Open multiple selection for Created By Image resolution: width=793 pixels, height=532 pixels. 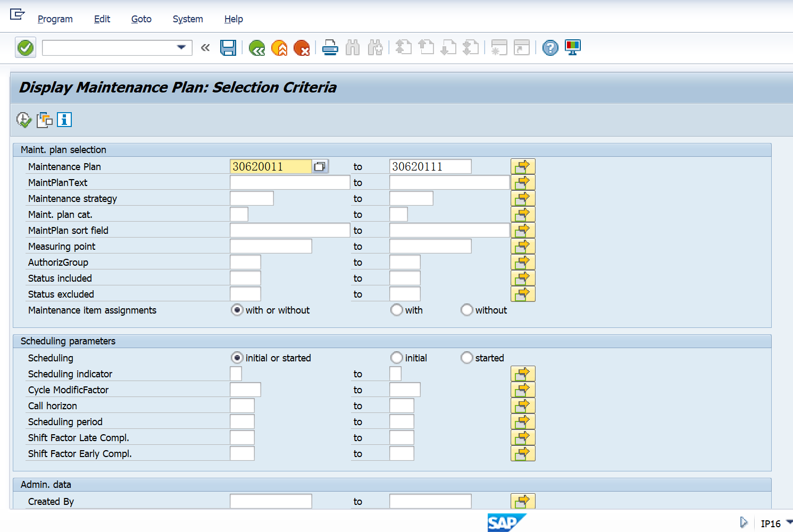coord(523,501)
